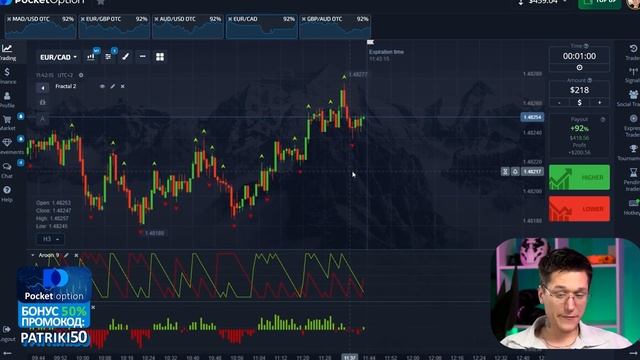The width and height of the screenshot is (640, 360).
Task: Collapse the indicator legend arrow button
Action: pos(42,88)
